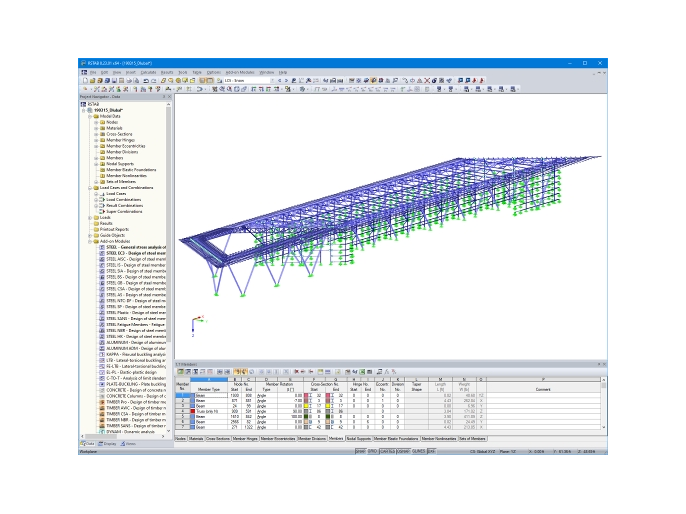Open the Results menu
Viewport: 686px width, 514px height.
tap(167, 72)
